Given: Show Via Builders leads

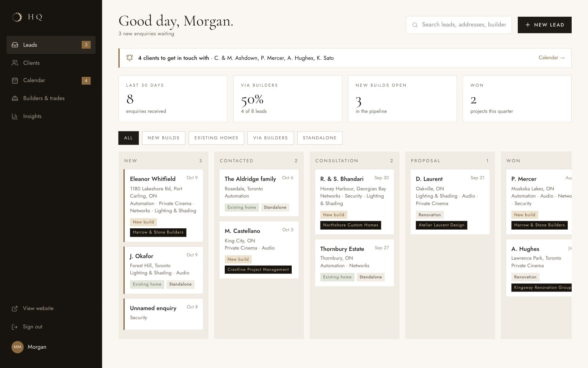Looking at the screenshot, I should (270, 138).
